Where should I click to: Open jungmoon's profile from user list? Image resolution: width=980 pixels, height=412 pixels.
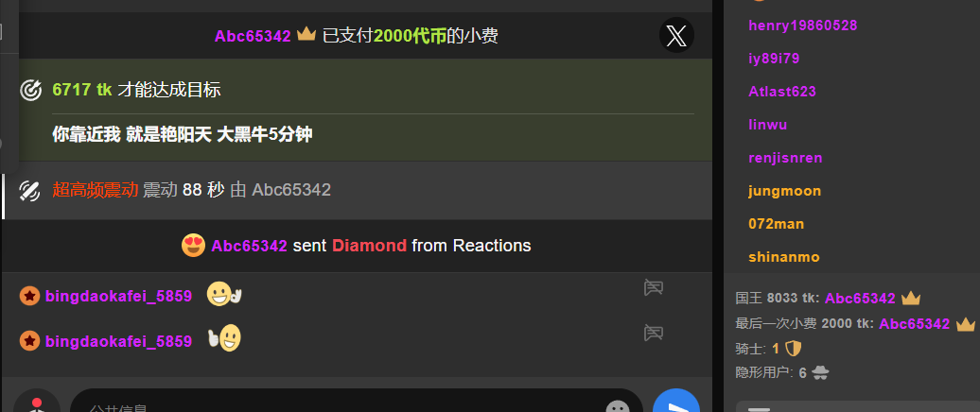(x=784, y=191)
